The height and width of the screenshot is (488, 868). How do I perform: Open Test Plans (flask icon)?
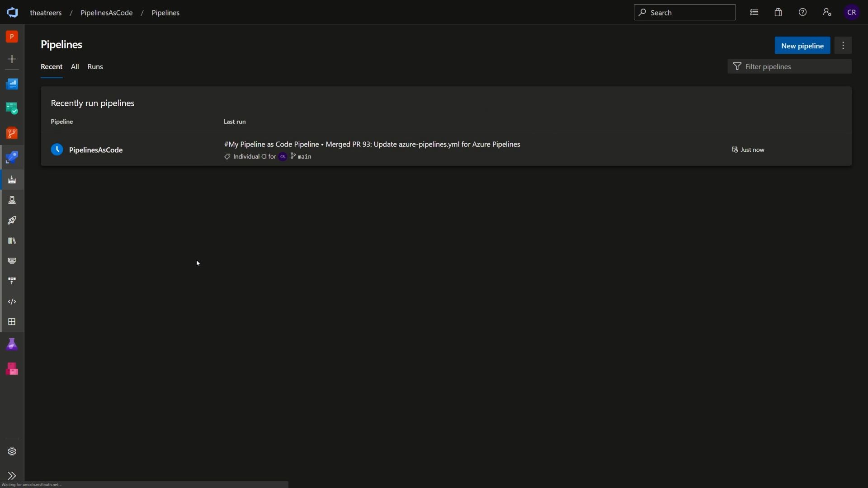click(12, 344)
